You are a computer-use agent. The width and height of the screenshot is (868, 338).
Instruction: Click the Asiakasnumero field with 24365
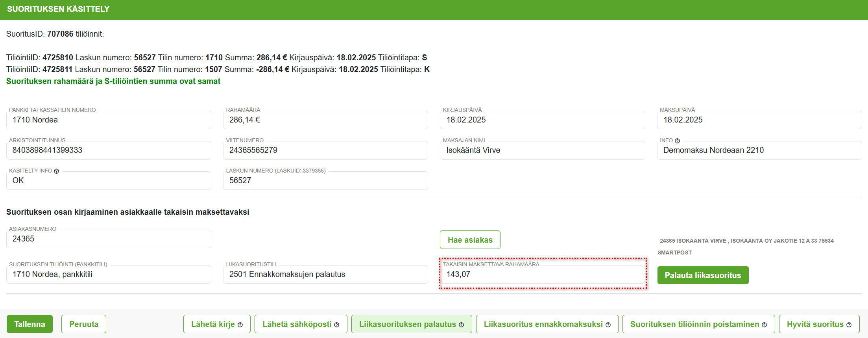coord(109,239)
